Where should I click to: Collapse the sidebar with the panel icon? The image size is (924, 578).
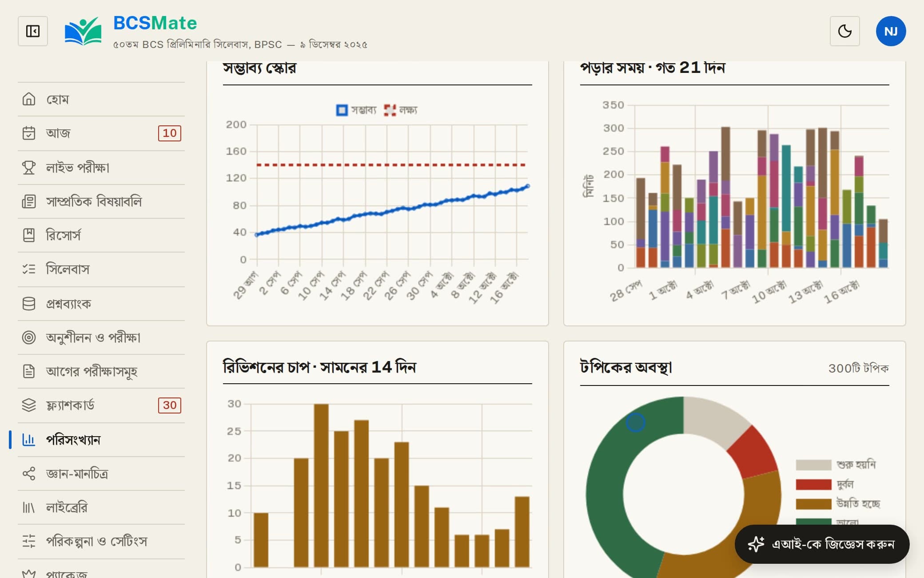(33, 31)
